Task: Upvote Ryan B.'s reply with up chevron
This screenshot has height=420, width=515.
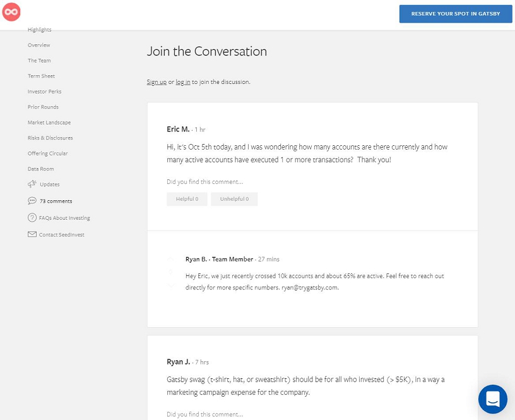Action: click(170, 259)
